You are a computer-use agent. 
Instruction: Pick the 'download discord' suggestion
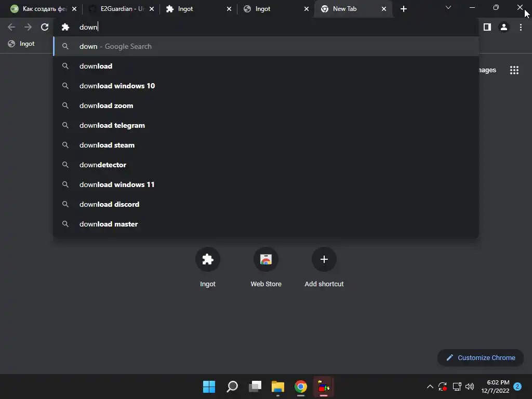(x=266, y=204)
